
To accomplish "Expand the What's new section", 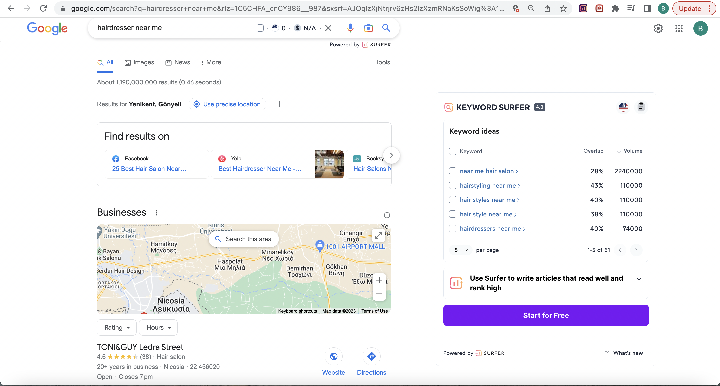I will (x=624, y=353).
